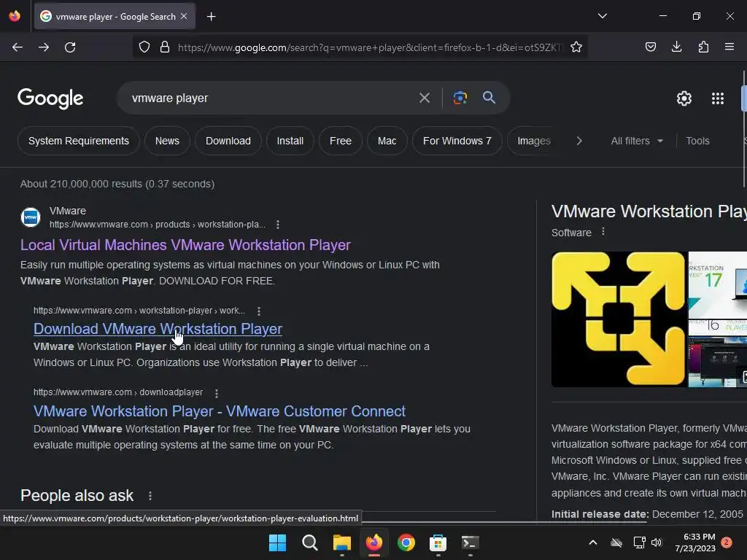This screenshot has height=560, width=747.
Task: Click the vmware player search field
Action: click(x=267, y=98)
